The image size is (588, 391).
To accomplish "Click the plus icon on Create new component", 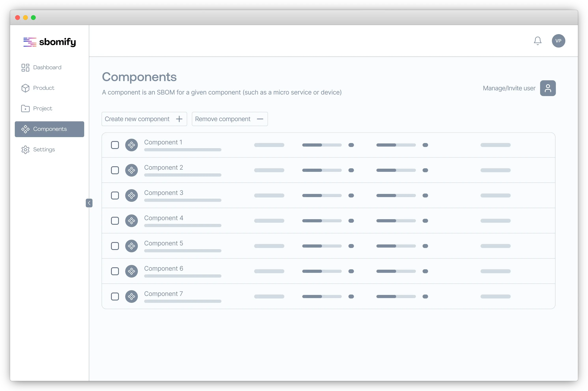I will pyautogui.click(x=179, y=119).
